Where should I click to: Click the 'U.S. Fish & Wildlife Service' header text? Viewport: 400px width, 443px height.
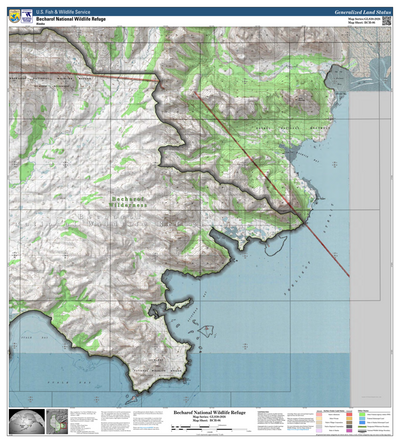click(x=63, y=12)
